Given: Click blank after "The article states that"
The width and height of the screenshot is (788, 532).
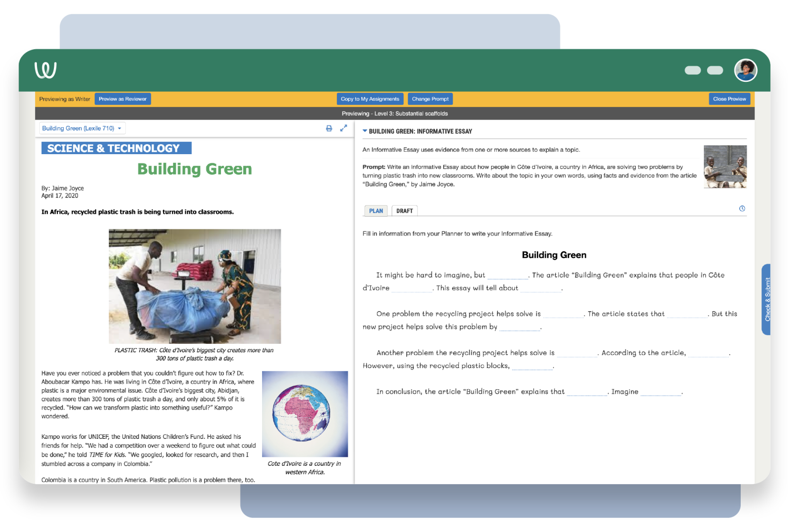Looking at the screenshot, I should point(687,314).
